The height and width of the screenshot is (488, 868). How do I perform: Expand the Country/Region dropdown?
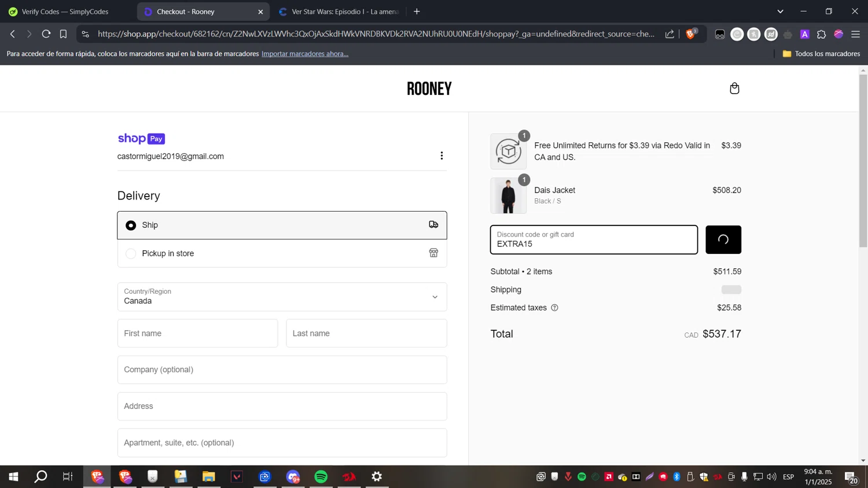[x=282, y=297]
